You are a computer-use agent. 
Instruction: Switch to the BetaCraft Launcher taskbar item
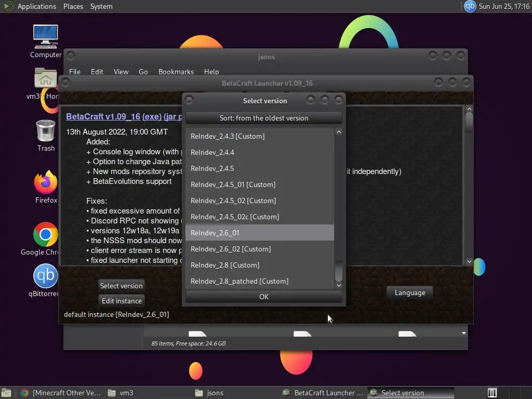(323, 393)
